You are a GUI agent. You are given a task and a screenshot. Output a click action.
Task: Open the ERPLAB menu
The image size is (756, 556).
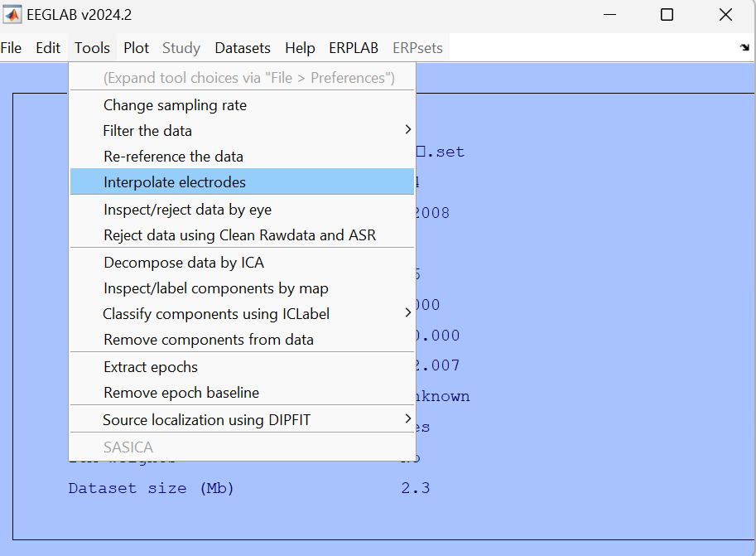pos(354,48)
